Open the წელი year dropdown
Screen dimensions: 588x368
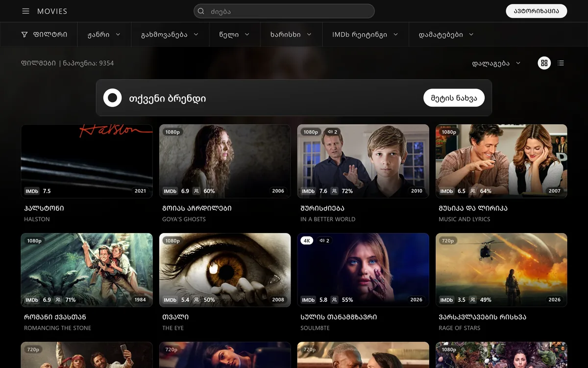click(234, 35)
